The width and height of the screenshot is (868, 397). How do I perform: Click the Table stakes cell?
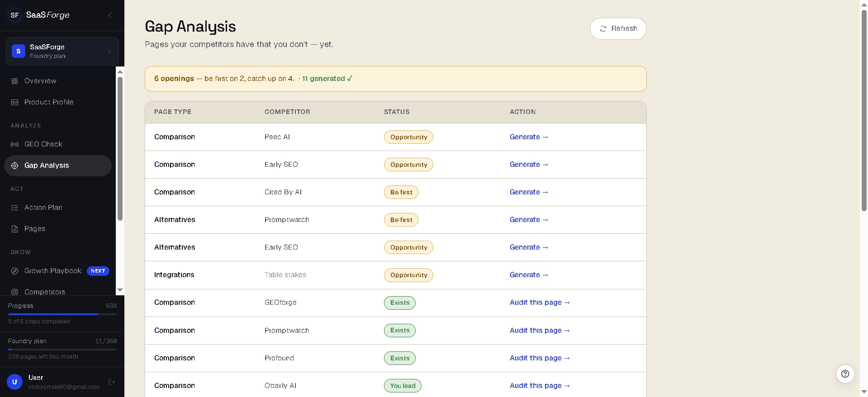coord(285,275)
